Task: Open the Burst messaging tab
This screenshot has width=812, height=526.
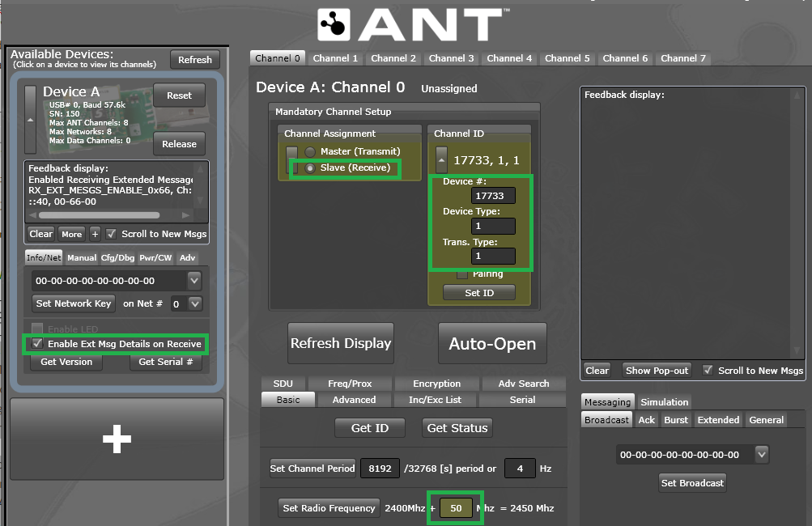Action: tap(676, 420)
